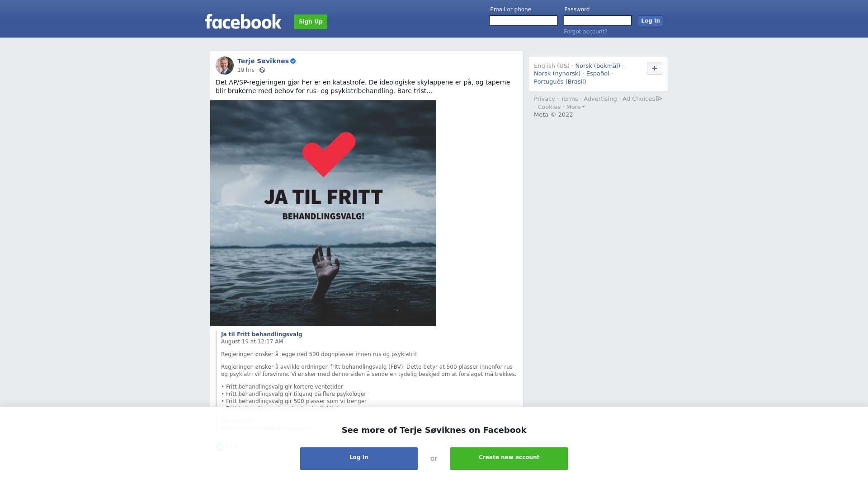The width and height of the screenshot is (868, 488).
Task: Click the verified badge next to Terje Søviknes
Action: 293,61
